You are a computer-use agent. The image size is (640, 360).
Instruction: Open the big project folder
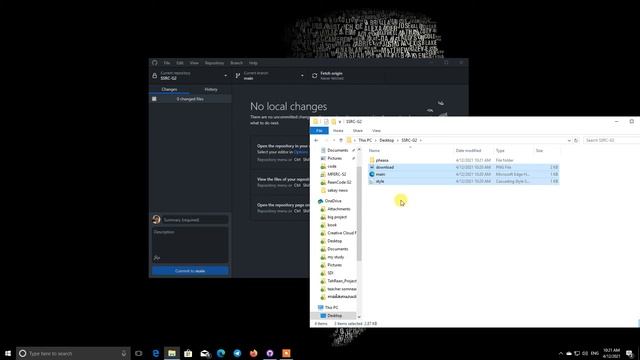click(x=337, y=217)
